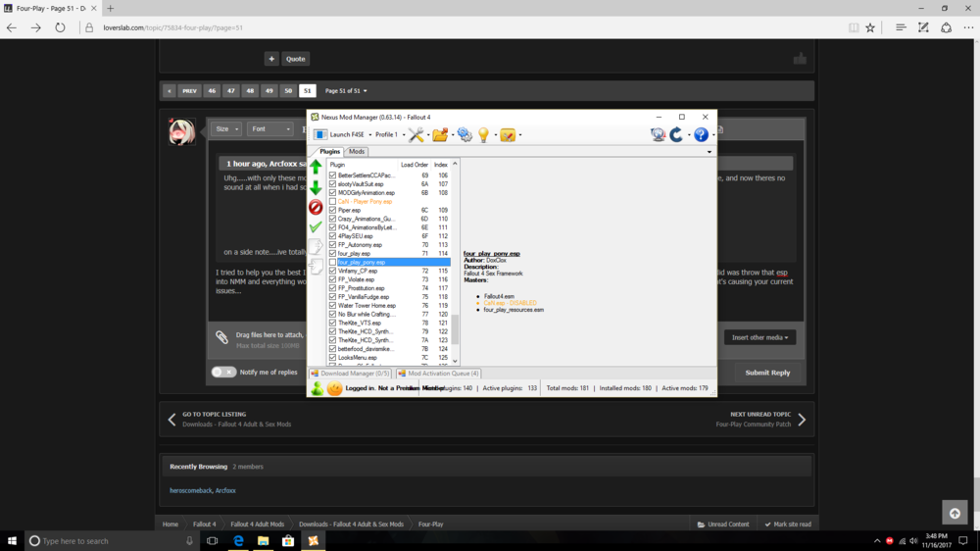Click the globe online status icon in NMM

658,134
